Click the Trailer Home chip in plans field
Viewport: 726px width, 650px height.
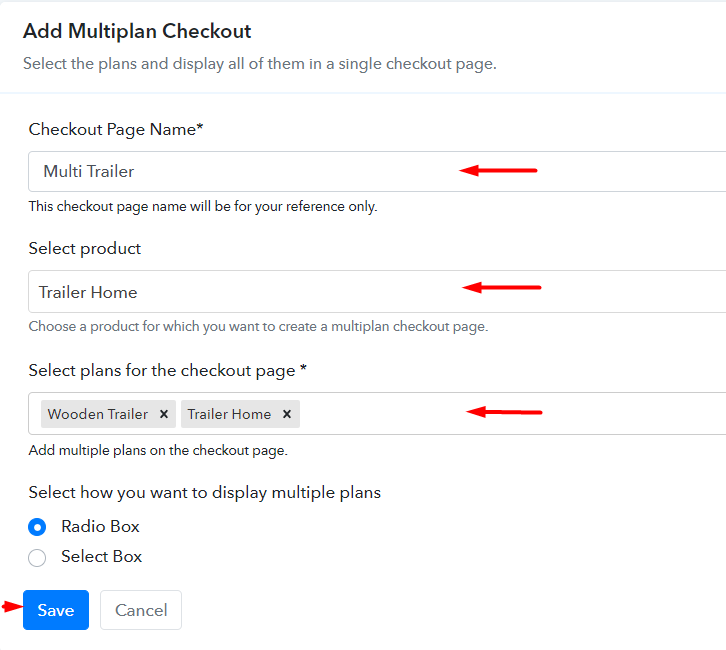pyautogui.click(x=229, y=414)
